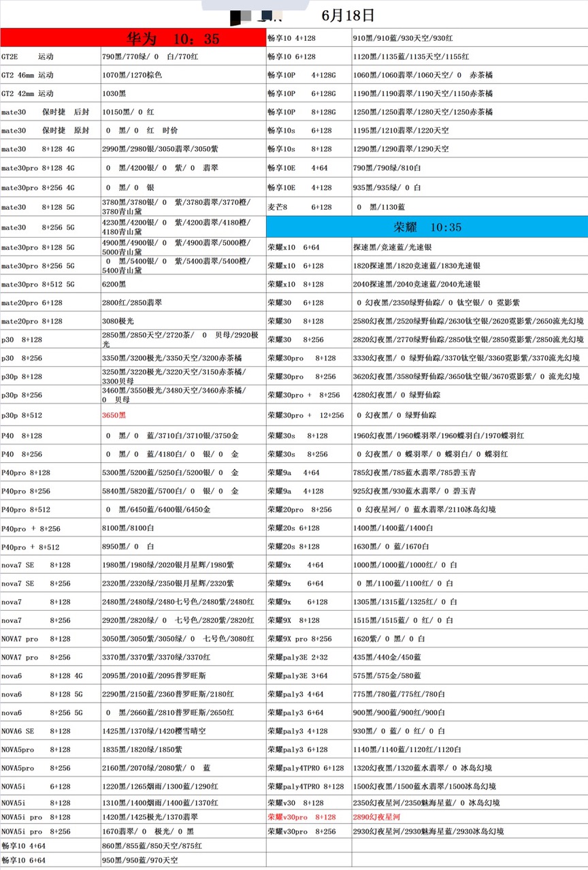Click the 荣耀v30pro 8+256 model cell
Image resolution: width=588 pixels, height=870 pixels.
[x=309, y=831]
